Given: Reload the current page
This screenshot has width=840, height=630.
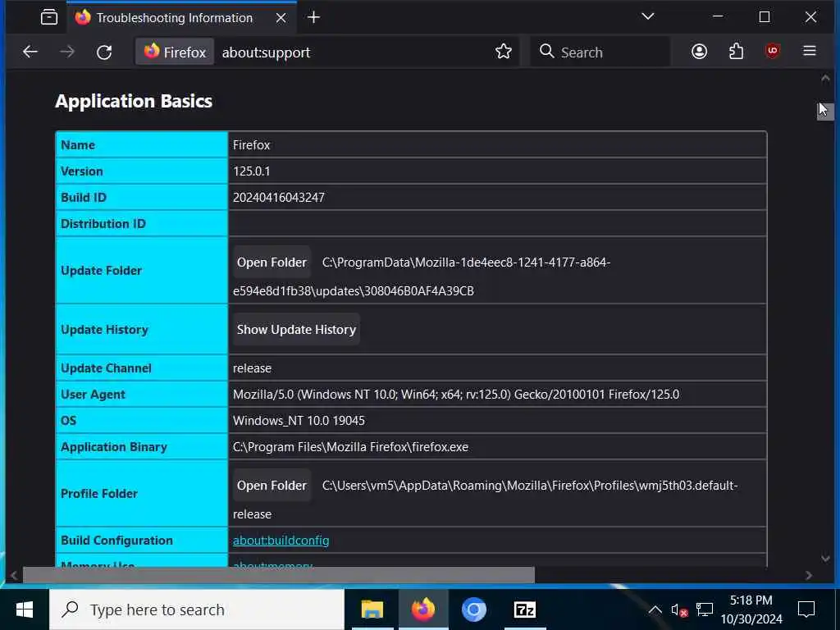Looking at the screenshot, I should coord(104,52).
